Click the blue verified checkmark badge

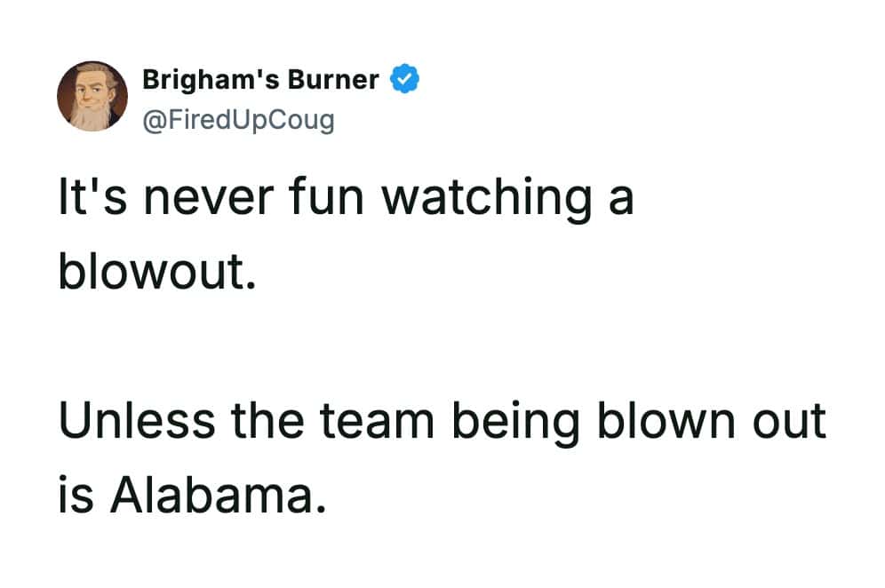pos(406,80)
